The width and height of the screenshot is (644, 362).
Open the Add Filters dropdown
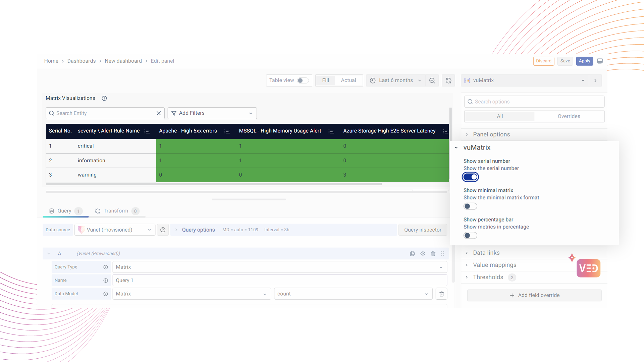[212, 113]
